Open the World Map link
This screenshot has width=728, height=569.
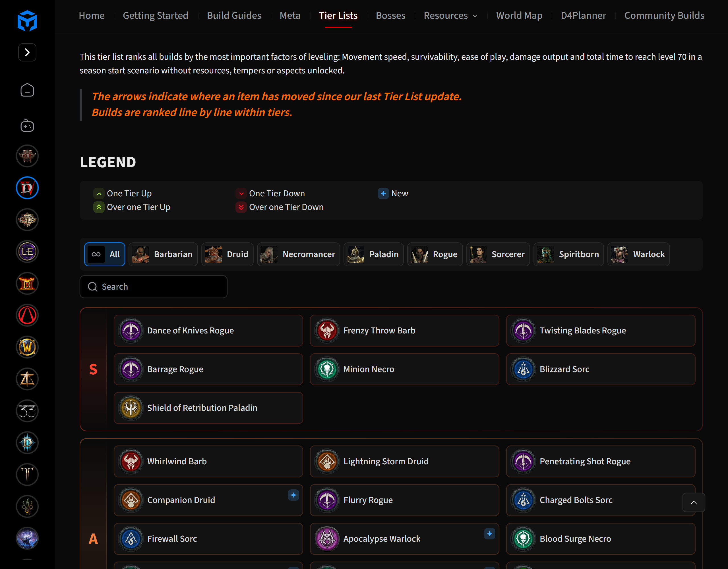pos(519,15)
